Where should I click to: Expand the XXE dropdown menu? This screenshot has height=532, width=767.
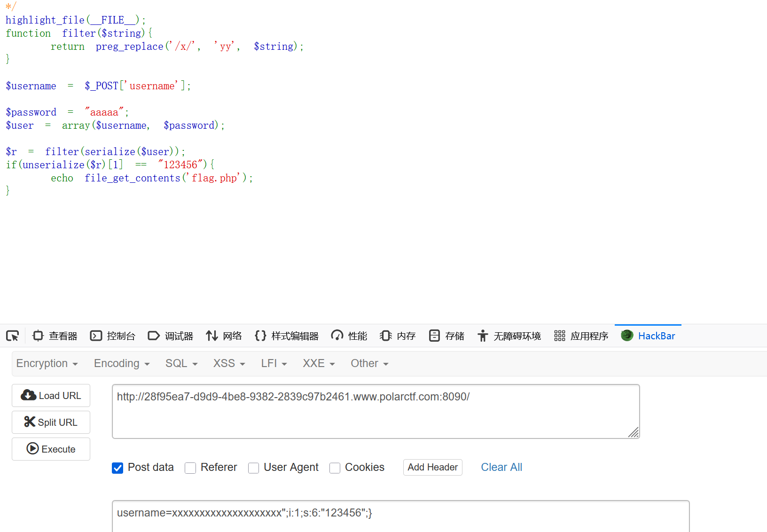(x=319, y=363)
